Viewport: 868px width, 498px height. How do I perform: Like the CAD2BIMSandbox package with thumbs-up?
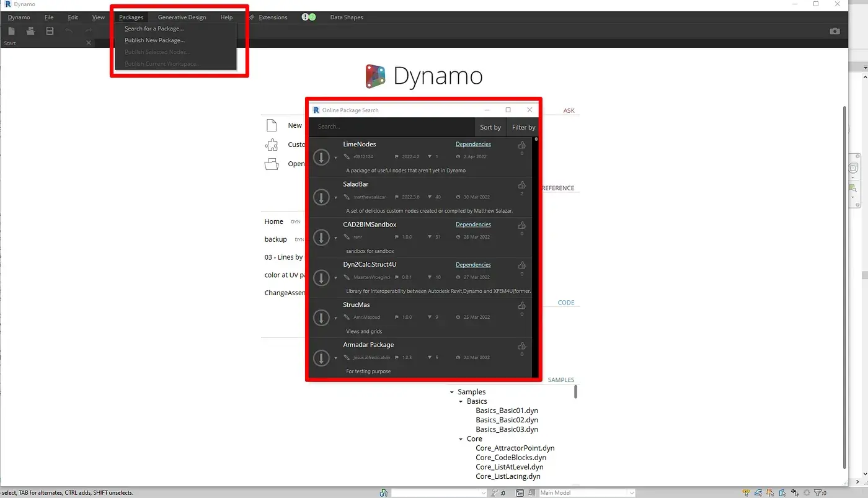(522, 225)
